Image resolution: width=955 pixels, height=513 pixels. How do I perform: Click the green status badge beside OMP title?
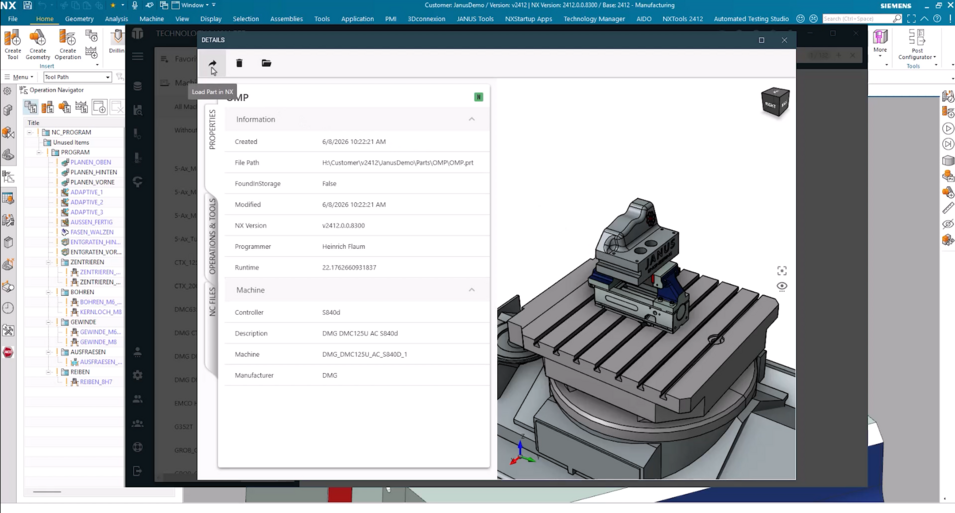[x=479, y=97]
